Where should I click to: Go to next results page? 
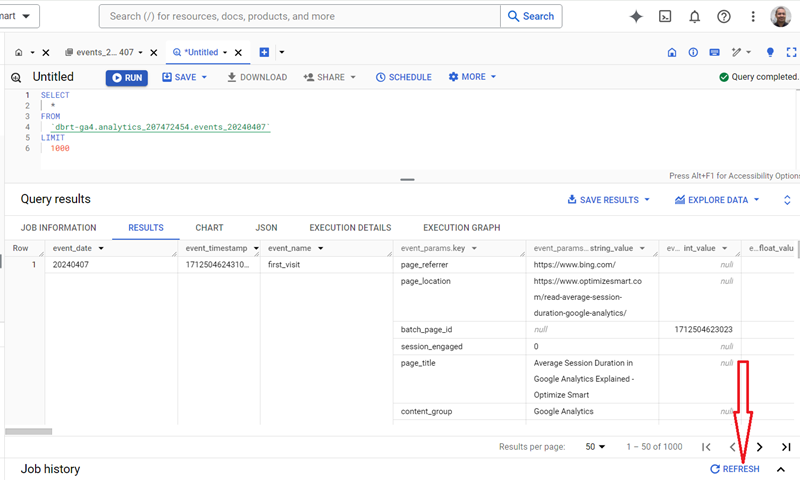[x=760, y=447]
